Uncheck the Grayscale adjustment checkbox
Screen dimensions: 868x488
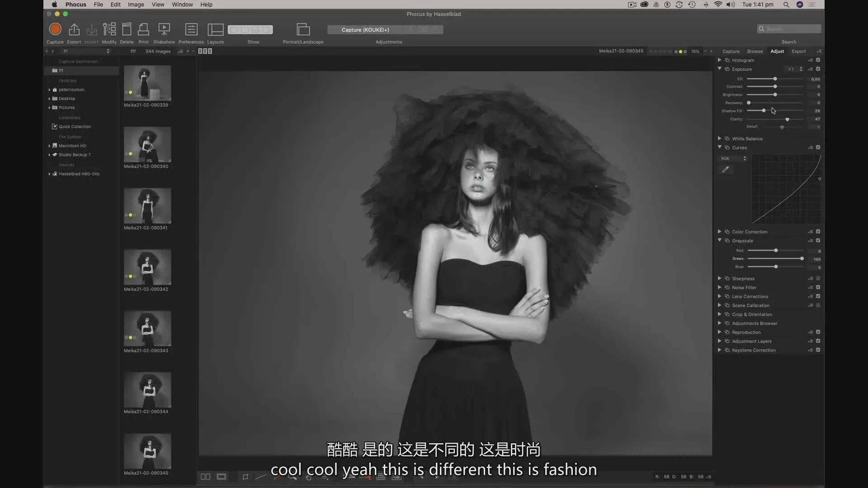tap(818, 241)
